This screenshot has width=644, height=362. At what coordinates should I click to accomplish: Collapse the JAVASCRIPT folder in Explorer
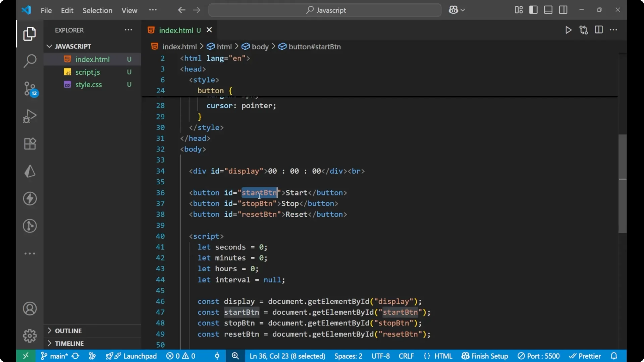click(x=49, y=46)
